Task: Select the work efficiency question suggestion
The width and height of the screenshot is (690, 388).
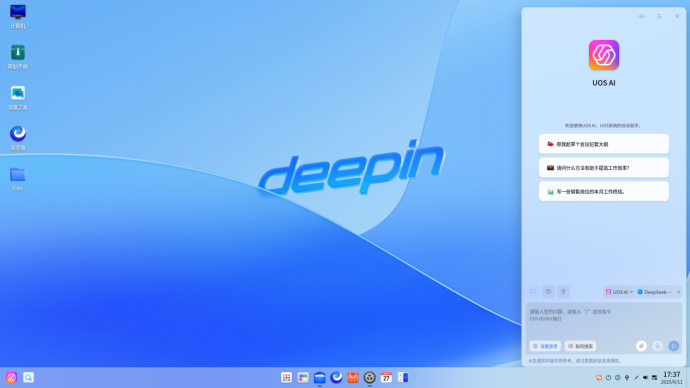Action: [604, 168]
